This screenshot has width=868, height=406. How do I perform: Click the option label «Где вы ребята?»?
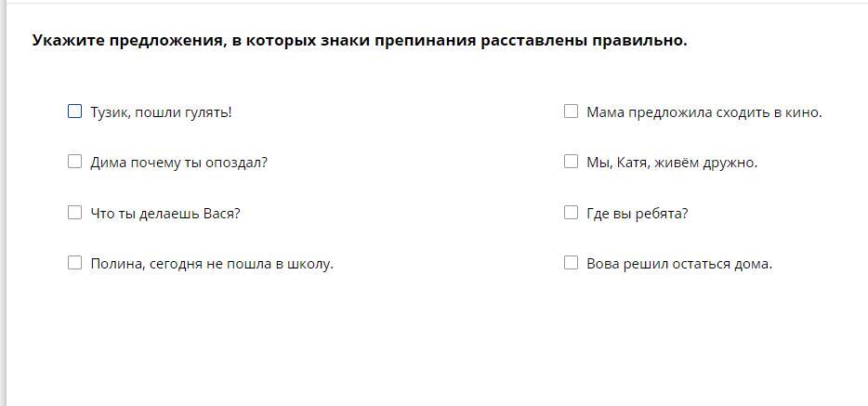(638, 214)
